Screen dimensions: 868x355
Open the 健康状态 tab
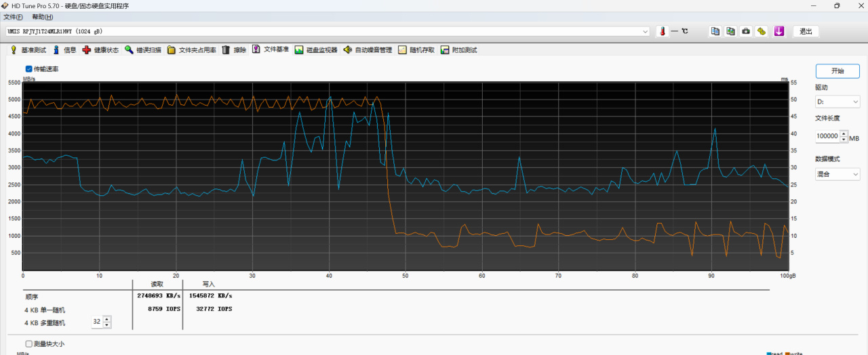(x=100, y=50)
